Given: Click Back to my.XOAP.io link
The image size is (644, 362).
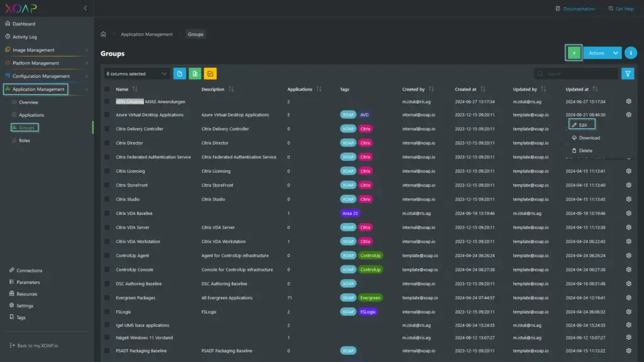Looking at the screenshot, I should click(x=34, y=346).
